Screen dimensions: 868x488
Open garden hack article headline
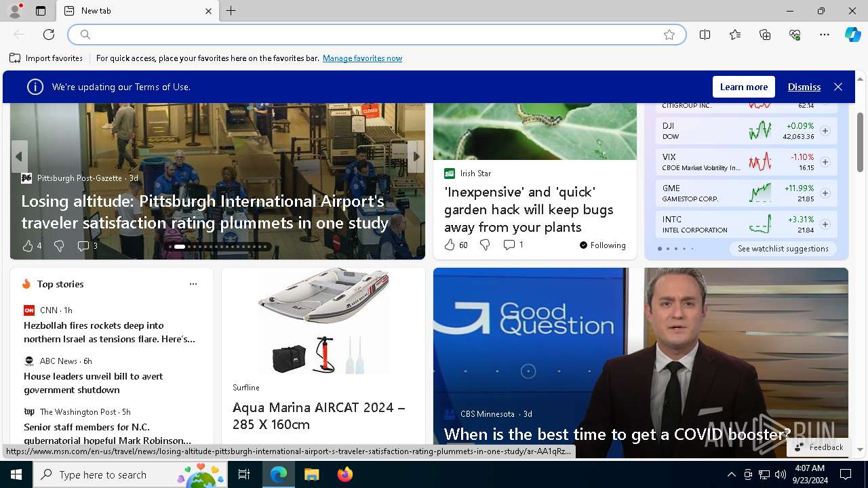[529, 209]
